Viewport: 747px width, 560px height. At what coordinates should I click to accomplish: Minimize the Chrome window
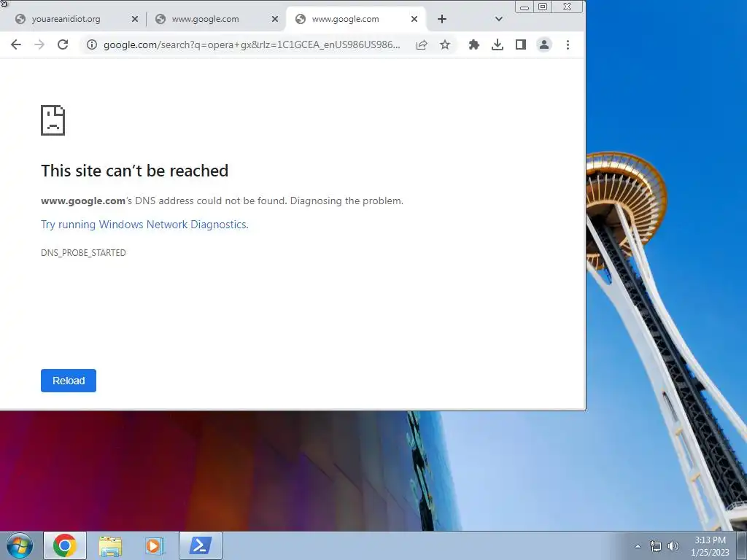coord(525,7)
